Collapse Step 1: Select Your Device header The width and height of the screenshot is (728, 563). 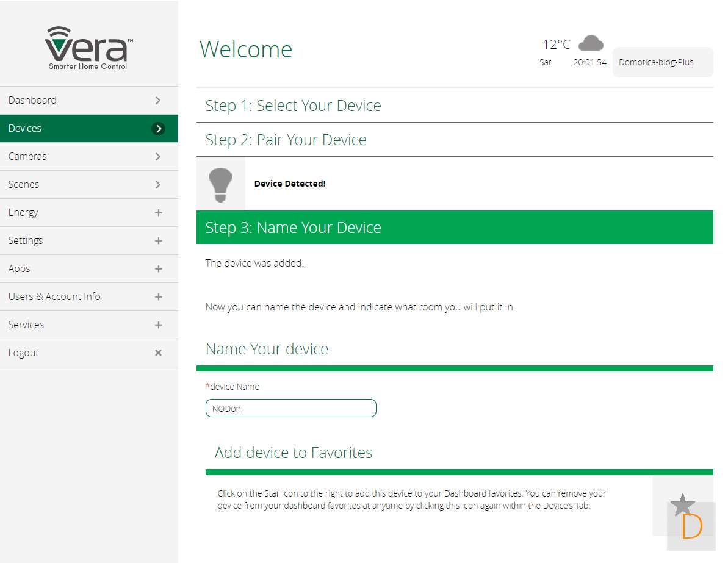click(x=293, y=106)
